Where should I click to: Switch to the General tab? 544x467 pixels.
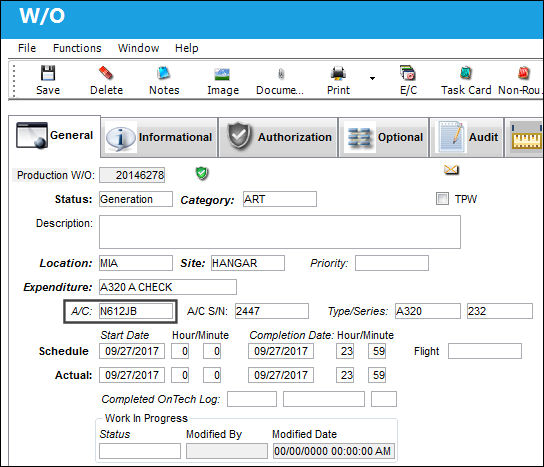point(54,136)
